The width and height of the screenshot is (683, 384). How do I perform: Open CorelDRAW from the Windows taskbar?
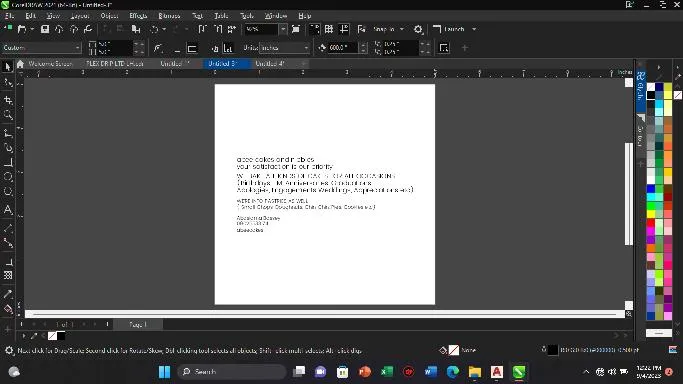(x=519, y=372)
